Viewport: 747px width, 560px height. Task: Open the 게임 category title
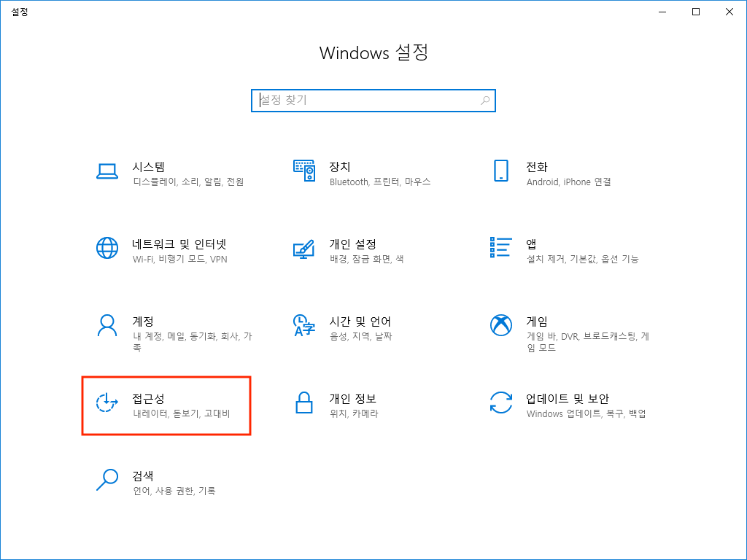coord(537,321)
